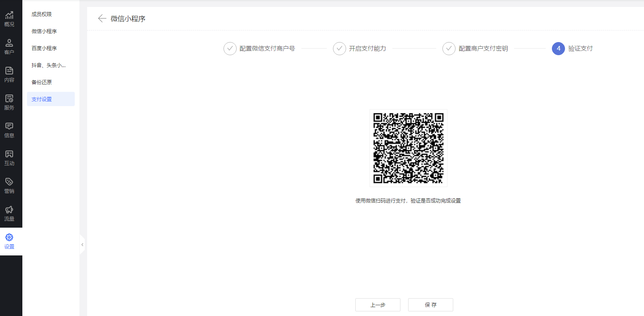Go to step 配置商户支付密钥

[475, 49]
